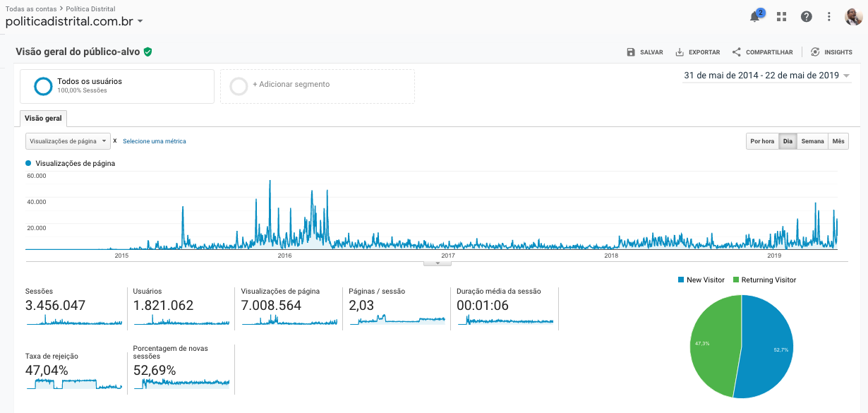Click the Selecione uma métrica link
This screenshot has width=868, height=413.
point(155,141)
